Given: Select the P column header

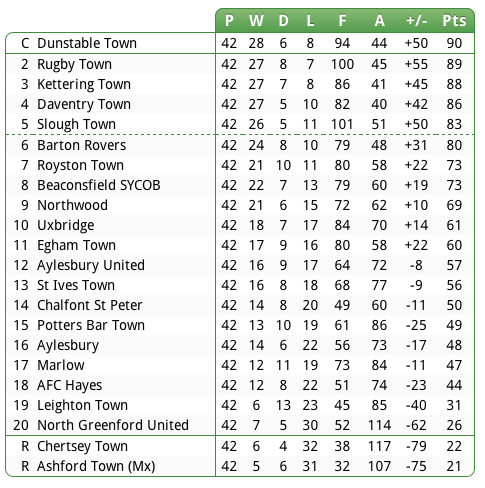Looking at the screenshot, I should point(229,21).
